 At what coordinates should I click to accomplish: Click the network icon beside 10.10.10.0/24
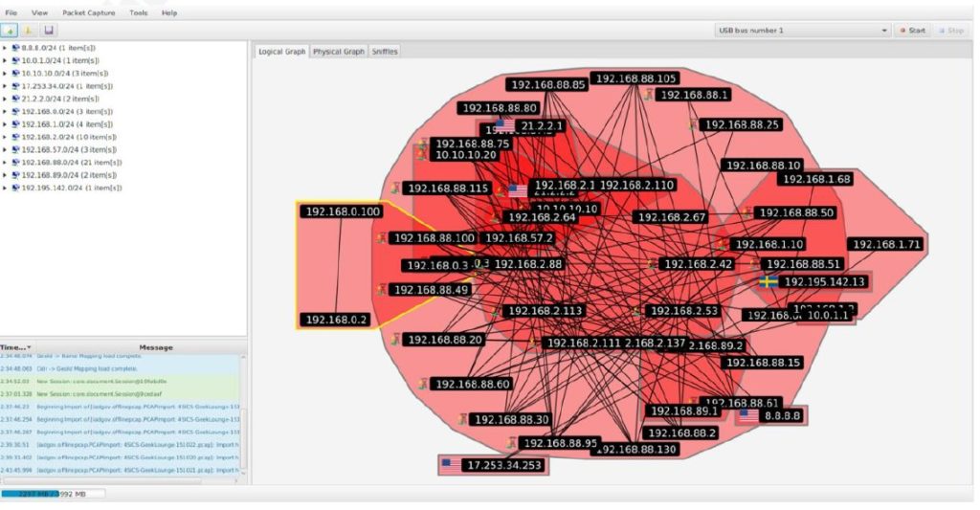click(15, 73)
